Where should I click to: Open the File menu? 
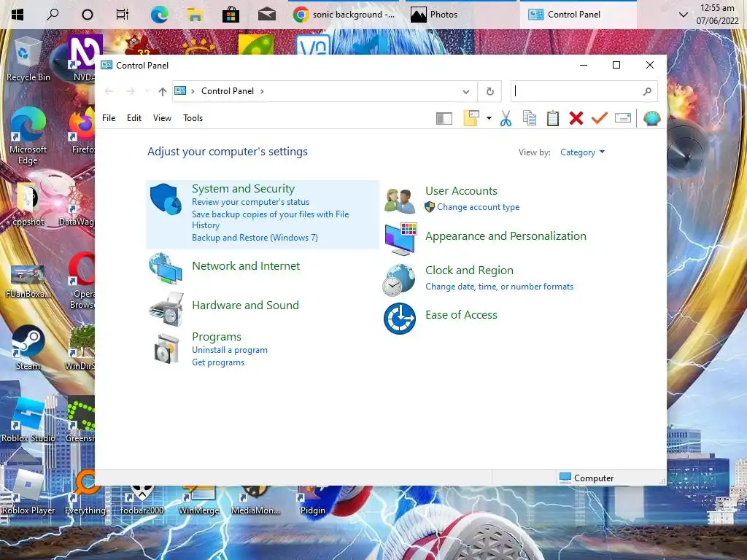[x=109, y=118]
